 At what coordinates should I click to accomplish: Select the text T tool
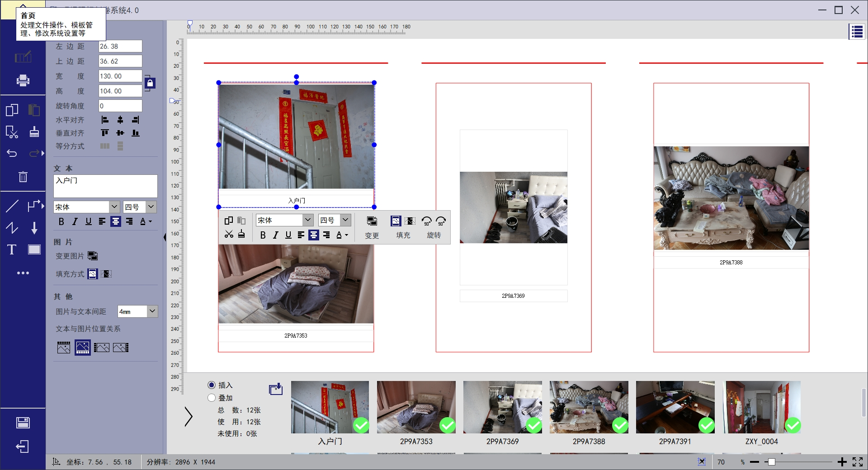12,249
